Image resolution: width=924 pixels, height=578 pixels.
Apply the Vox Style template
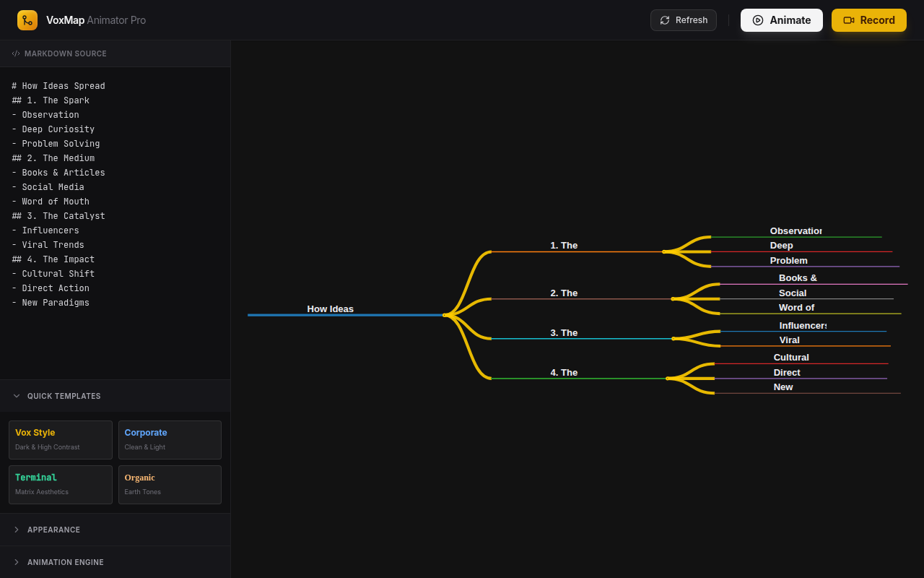click(61, 440)
